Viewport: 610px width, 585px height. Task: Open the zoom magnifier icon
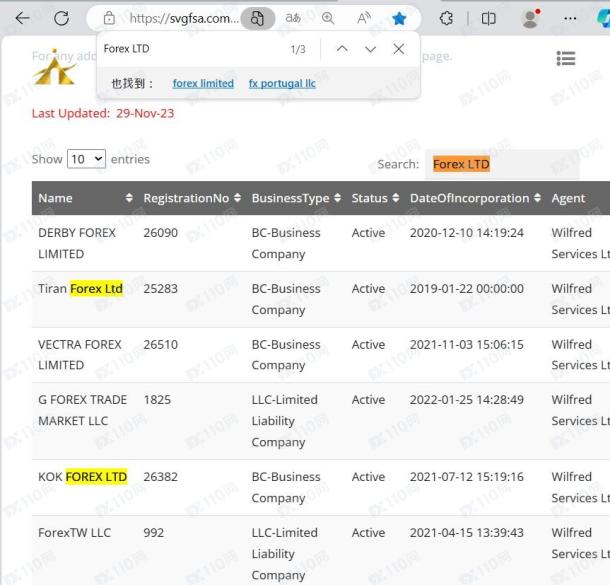pos(328,18)
